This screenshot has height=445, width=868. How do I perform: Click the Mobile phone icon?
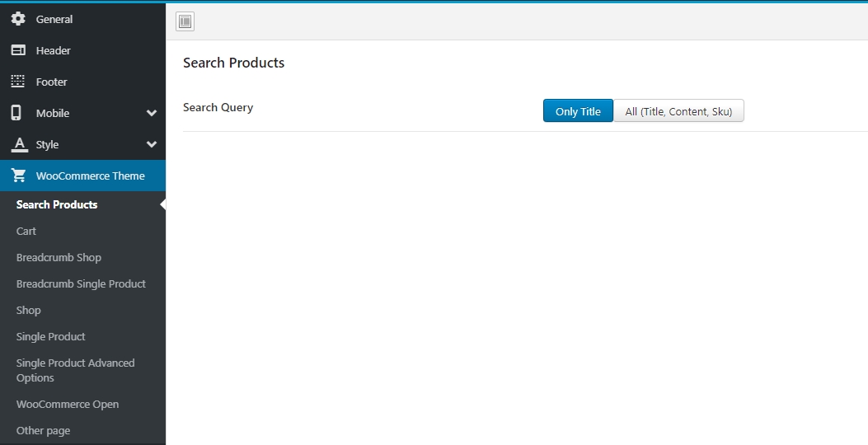point(16,113)
